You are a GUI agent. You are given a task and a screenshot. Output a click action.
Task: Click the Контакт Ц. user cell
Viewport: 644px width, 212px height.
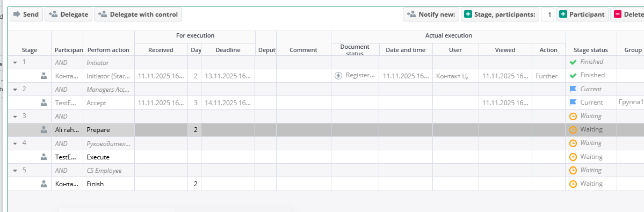tap(455, 76)
